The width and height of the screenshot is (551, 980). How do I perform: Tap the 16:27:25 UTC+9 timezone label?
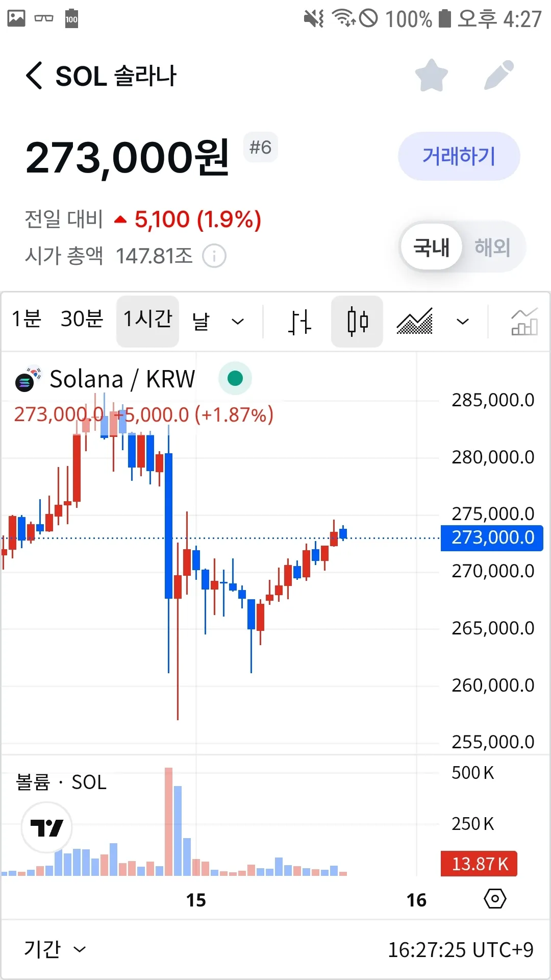coord(460,950)
